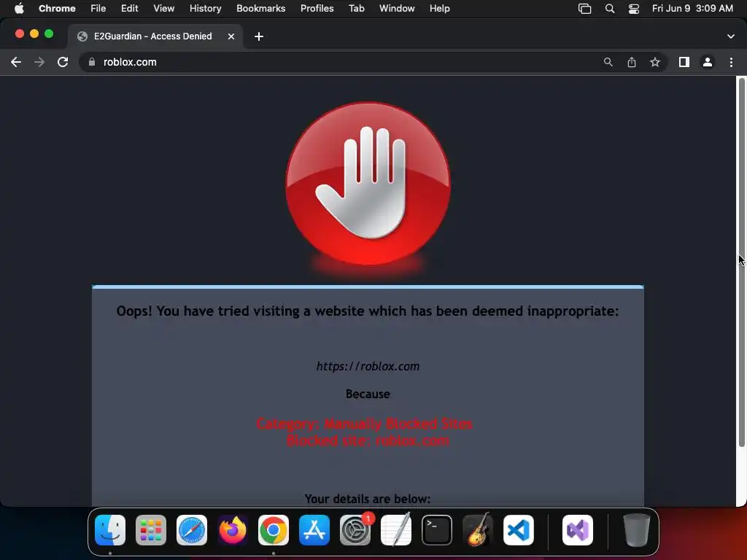This screenshot has height=560, width=747.
Task: Open Finder from the Dock
Action: click(110, 530)
